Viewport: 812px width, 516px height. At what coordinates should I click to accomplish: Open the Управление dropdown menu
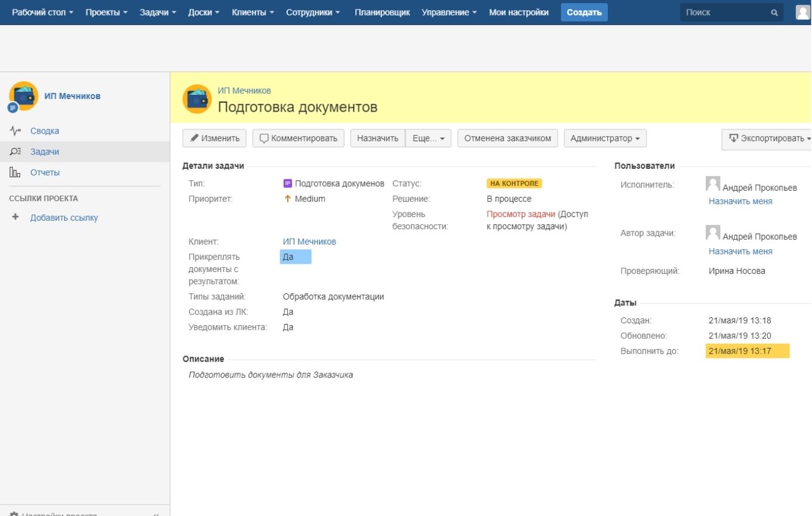click(x=449, y=13)
